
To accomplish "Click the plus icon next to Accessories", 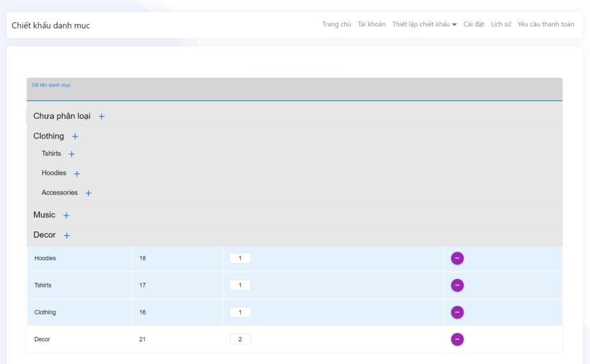I will click(88, 194).
